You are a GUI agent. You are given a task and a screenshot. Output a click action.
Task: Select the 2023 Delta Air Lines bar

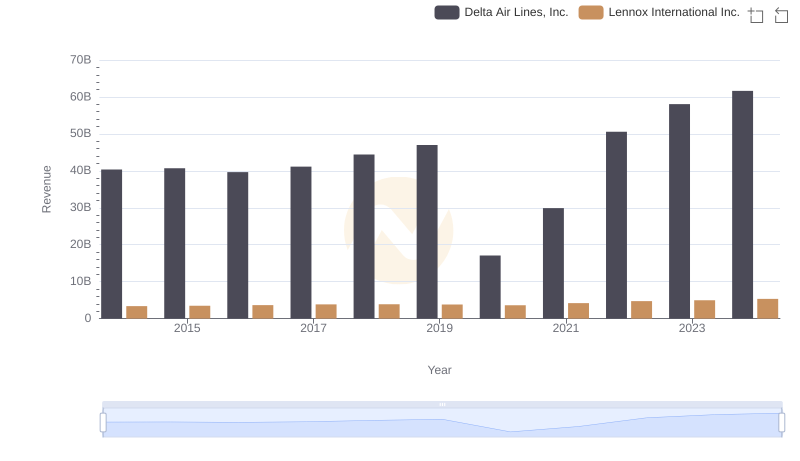[680, 212]
